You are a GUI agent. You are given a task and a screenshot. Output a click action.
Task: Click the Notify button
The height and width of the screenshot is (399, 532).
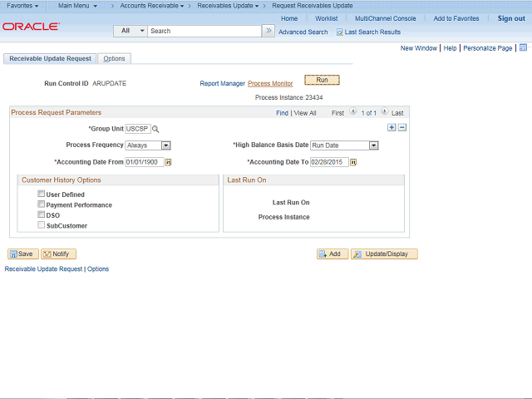pos(58,254)
